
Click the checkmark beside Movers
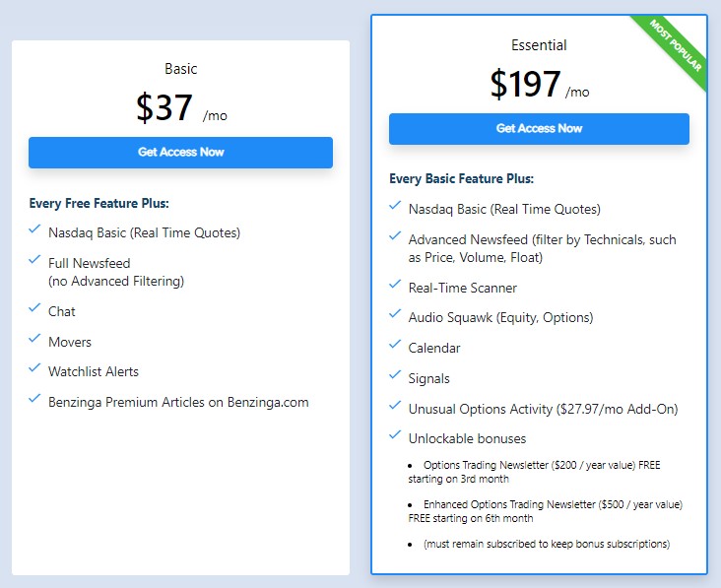(x=35, y=340)
